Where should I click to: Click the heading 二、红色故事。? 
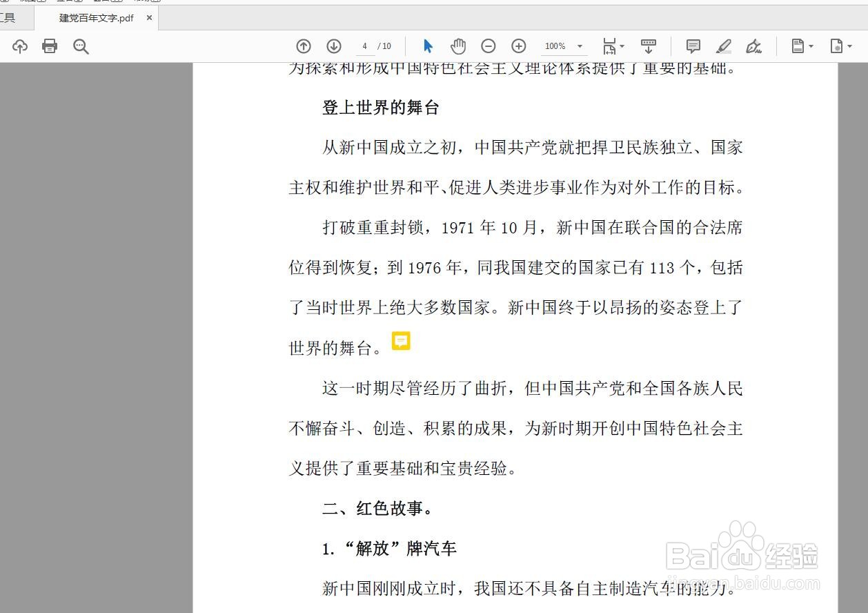coord(378,509)
